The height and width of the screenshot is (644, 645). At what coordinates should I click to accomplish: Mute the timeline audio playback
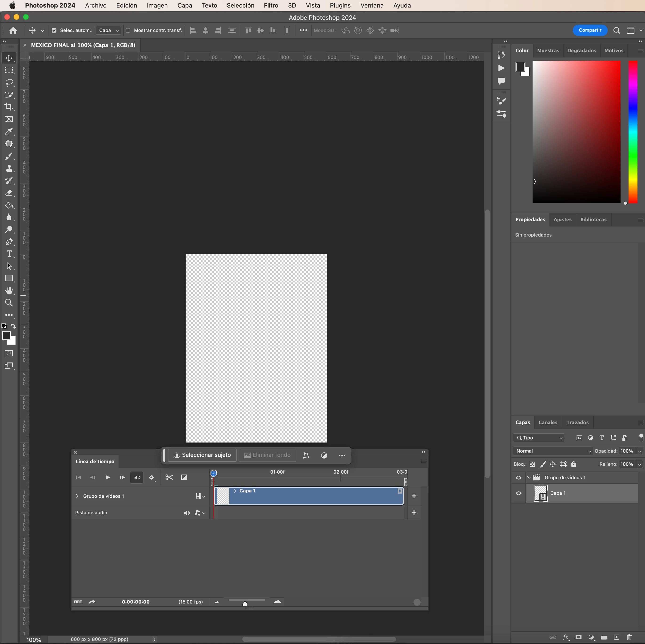point(137,478)
